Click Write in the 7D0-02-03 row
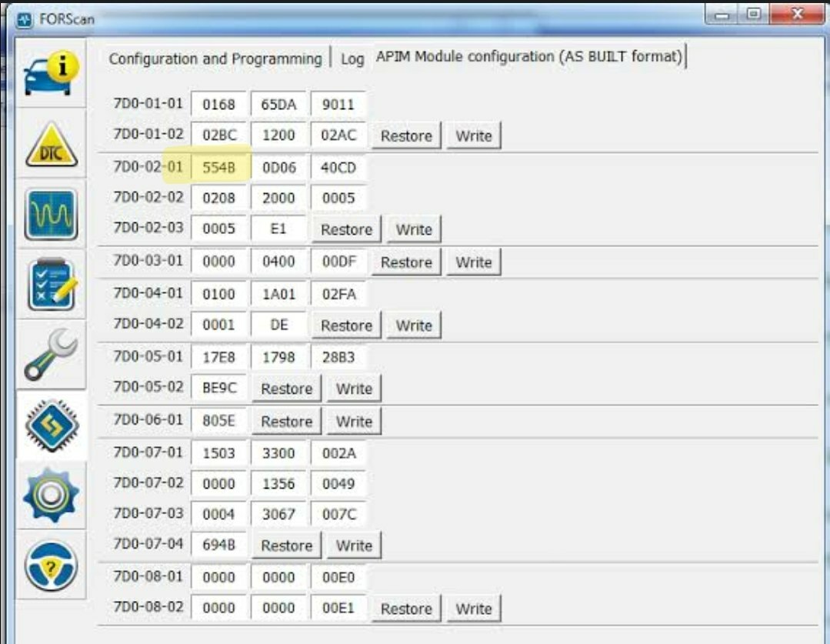The height and width of the screenshot is (644, 830). click(x=414, y=229)
